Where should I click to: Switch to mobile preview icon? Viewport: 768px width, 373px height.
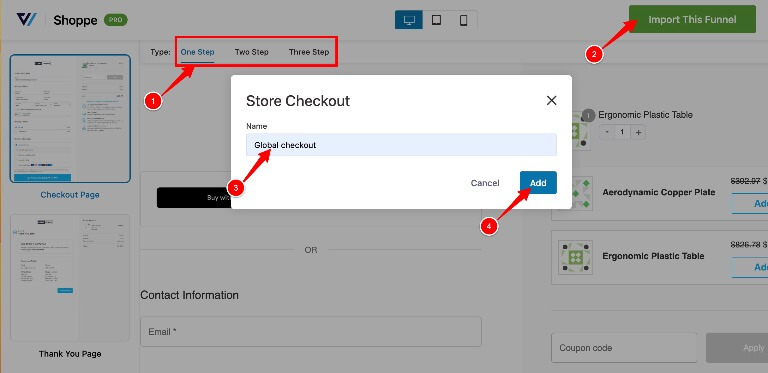[463, 20]
